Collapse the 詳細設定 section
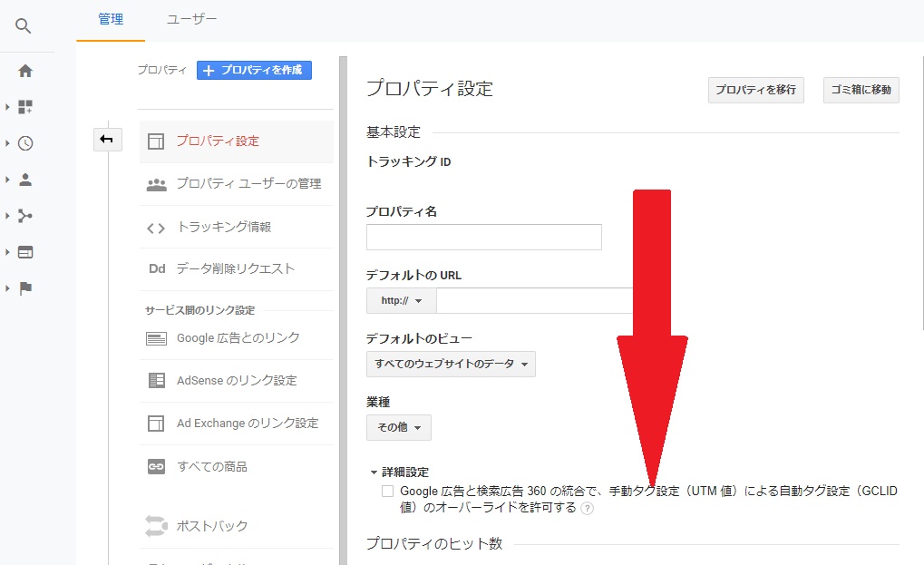924x565 pixels. [400, 472]
